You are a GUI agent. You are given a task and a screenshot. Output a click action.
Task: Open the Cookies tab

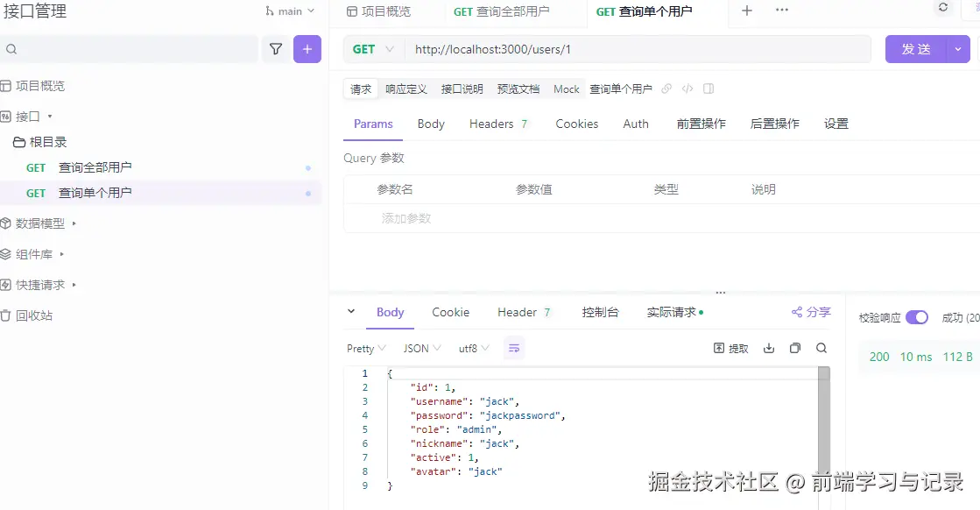(x=577, y=124)
